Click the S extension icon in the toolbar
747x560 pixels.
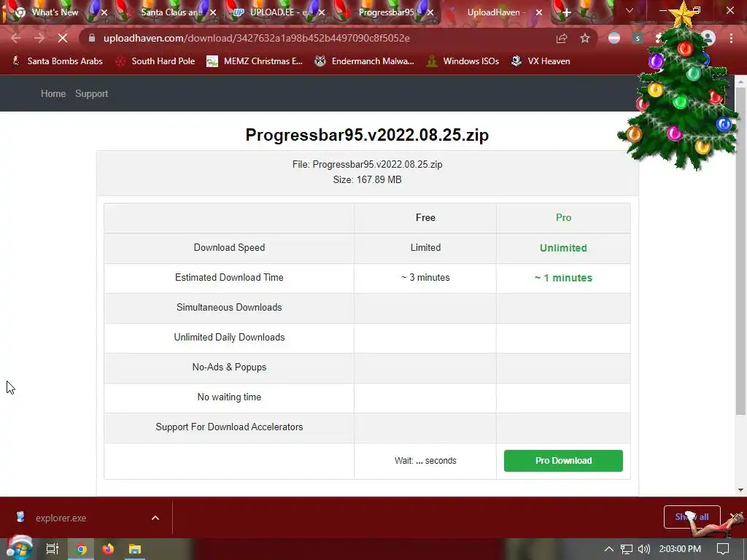coord(638,38)
